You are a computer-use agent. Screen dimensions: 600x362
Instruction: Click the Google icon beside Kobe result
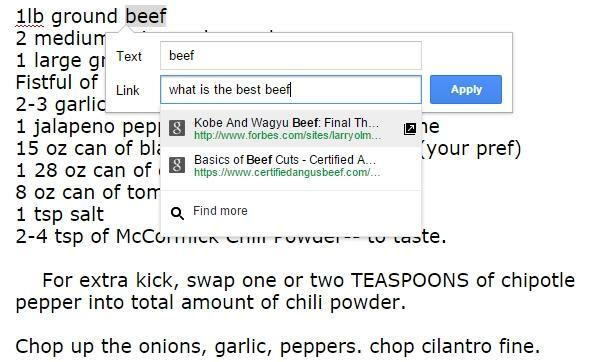(x=177, y=129)
